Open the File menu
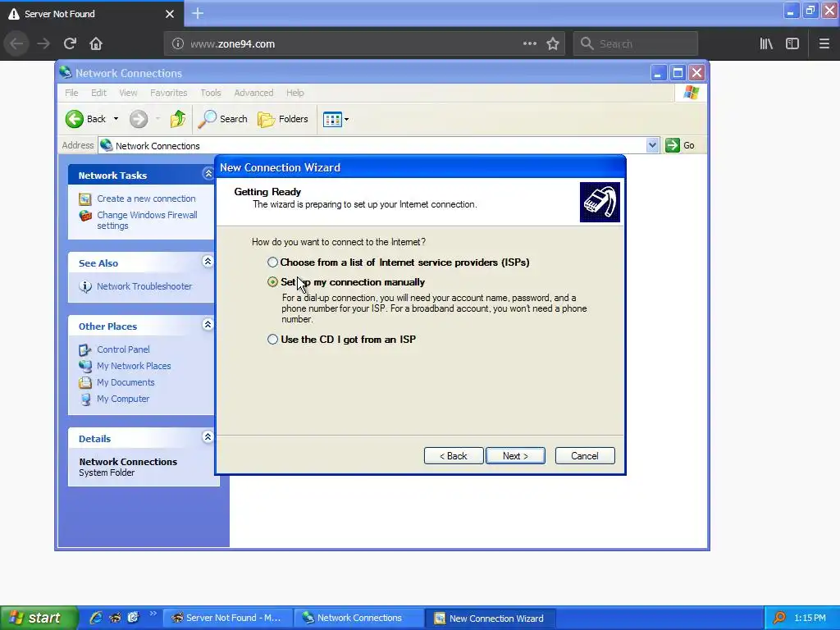Image resolution: width=840 pixels, height=630 pixels. coord(71,93)
